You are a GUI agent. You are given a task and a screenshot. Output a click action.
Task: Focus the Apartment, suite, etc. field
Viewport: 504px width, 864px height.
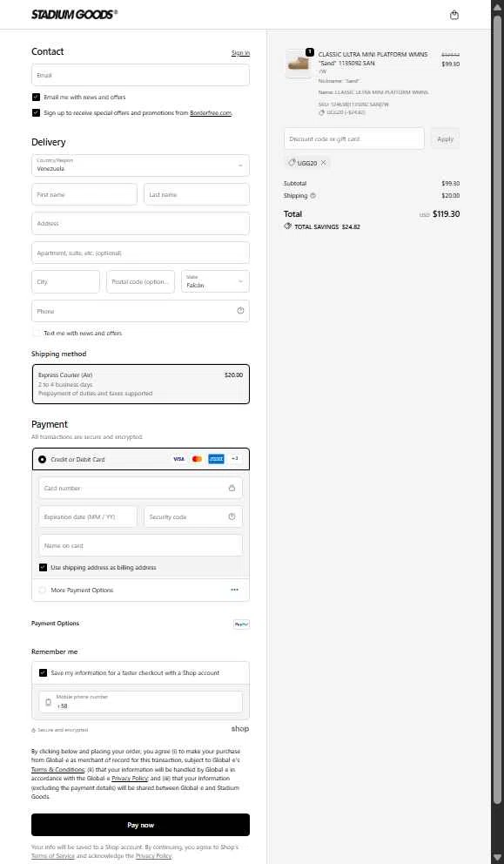(x=140, y=253)
